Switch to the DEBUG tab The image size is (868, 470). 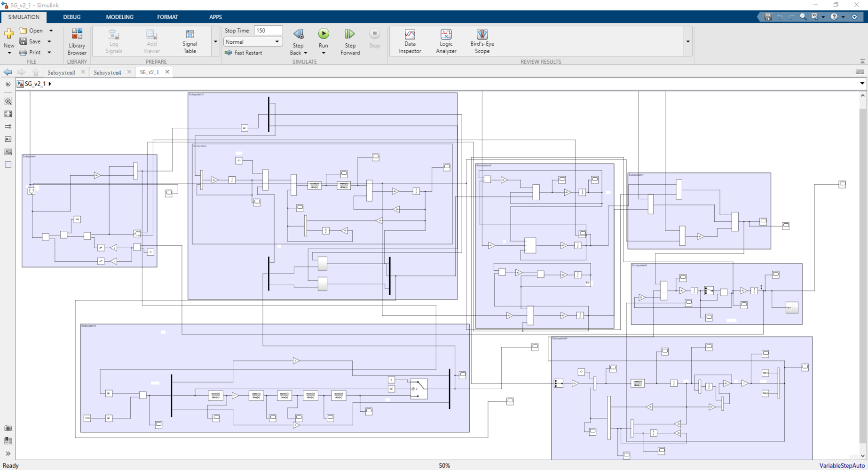pyautogui.click(x=72, y=17)
